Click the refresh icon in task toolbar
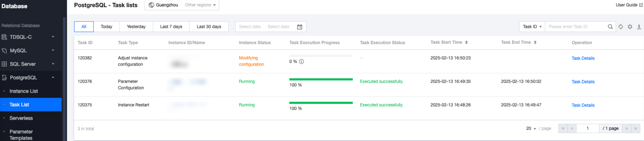 point(620,27)
